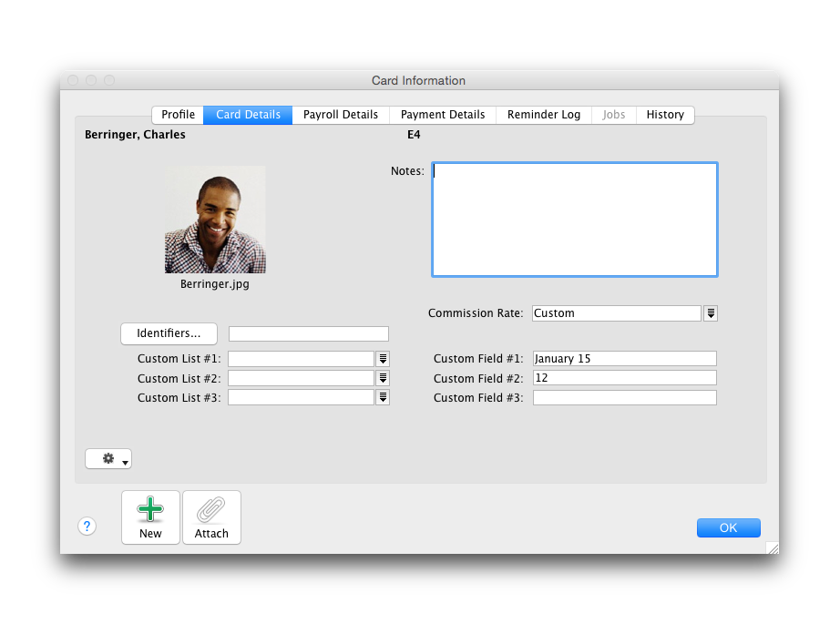840x624 pixels.
Task: Click the blue help question mark
Action: [87, 526]
